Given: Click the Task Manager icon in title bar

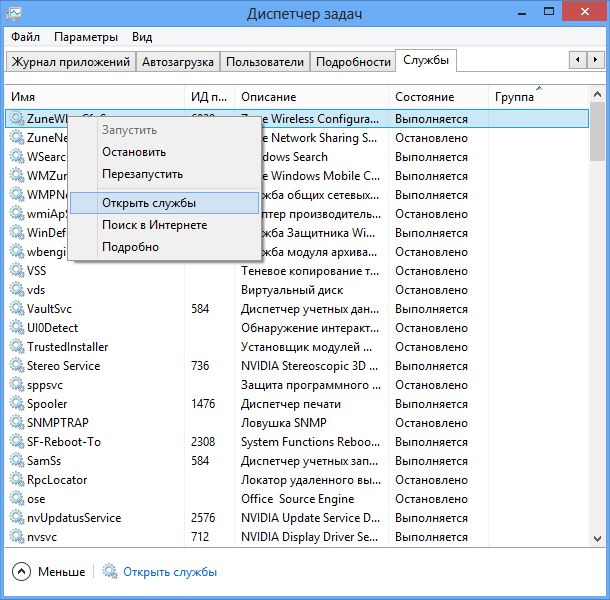Looking at the screenshot, I should point(14,14).
